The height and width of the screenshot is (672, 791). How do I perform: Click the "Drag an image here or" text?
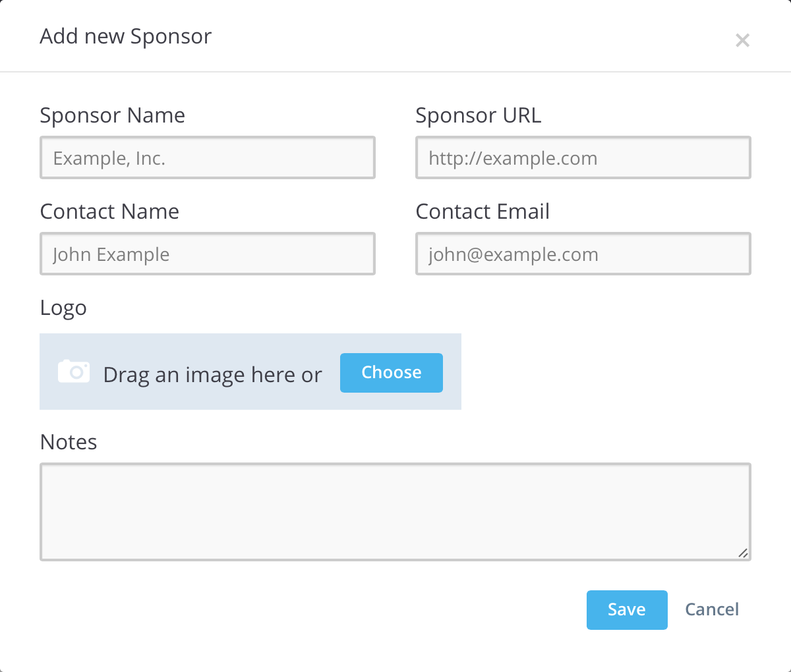[x=212, y=375]
